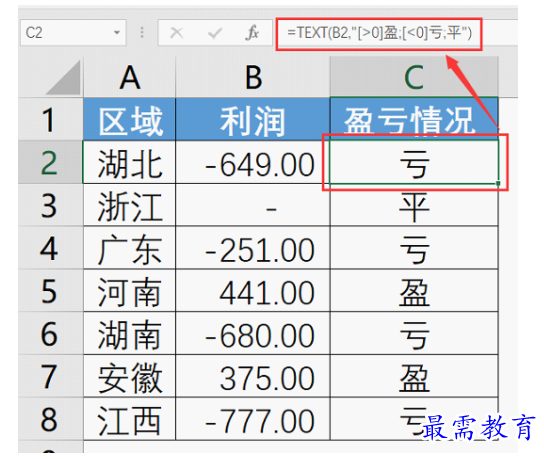Click the Select All corner triangle

[x=63, y=78]
